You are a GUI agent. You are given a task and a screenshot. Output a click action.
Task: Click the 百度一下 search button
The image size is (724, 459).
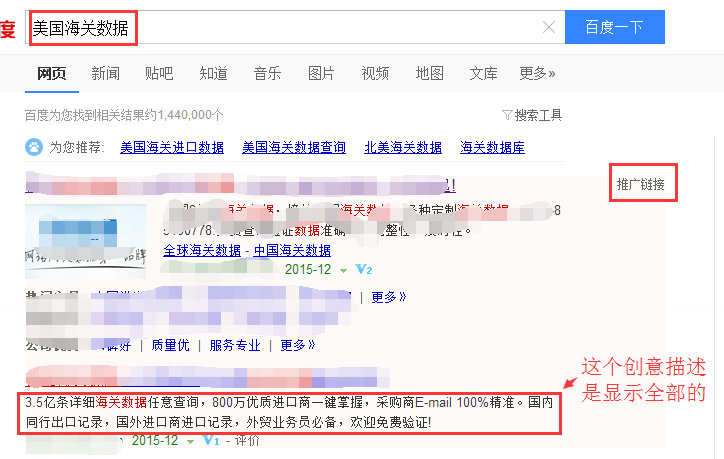[615, 27]
